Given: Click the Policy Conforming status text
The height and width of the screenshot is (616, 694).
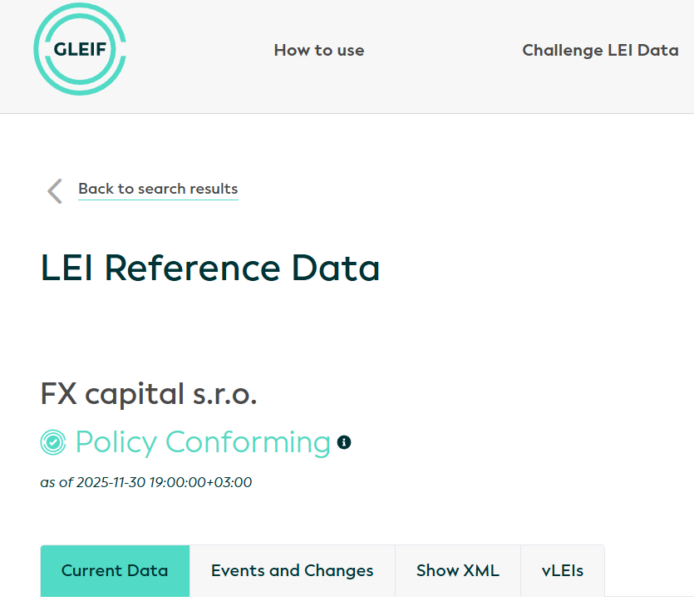Looking at the screenshot, I should (202, 442).
